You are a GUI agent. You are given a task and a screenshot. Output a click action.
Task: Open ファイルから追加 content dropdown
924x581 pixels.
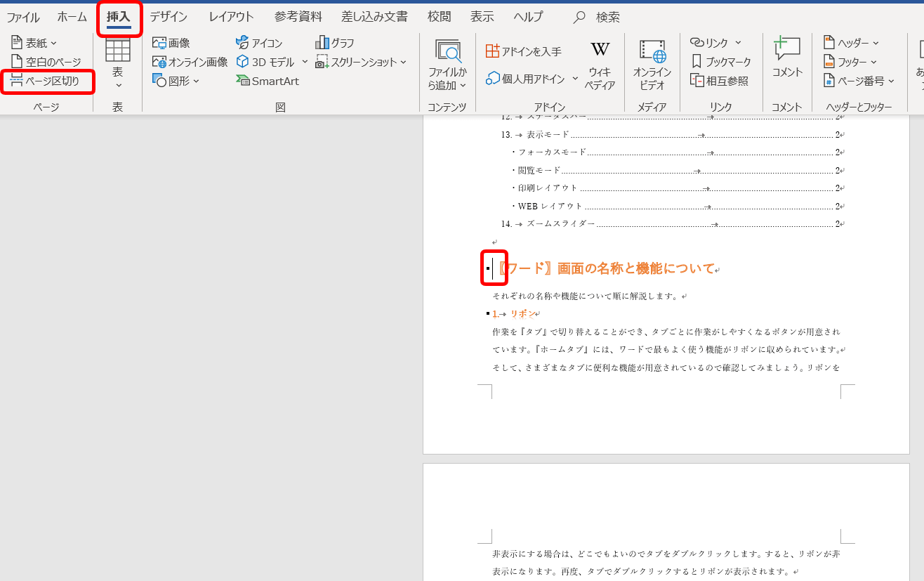447,65
